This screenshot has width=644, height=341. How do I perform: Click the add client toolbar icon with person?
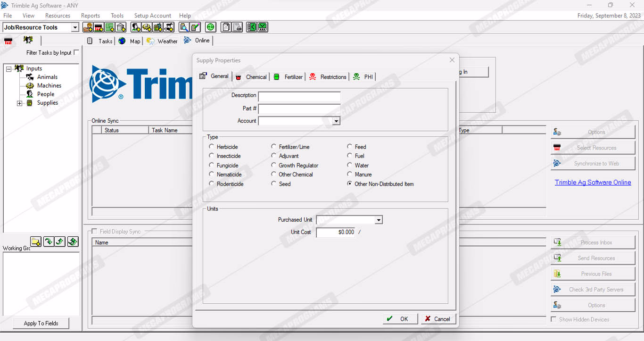[x=88, y=27]
